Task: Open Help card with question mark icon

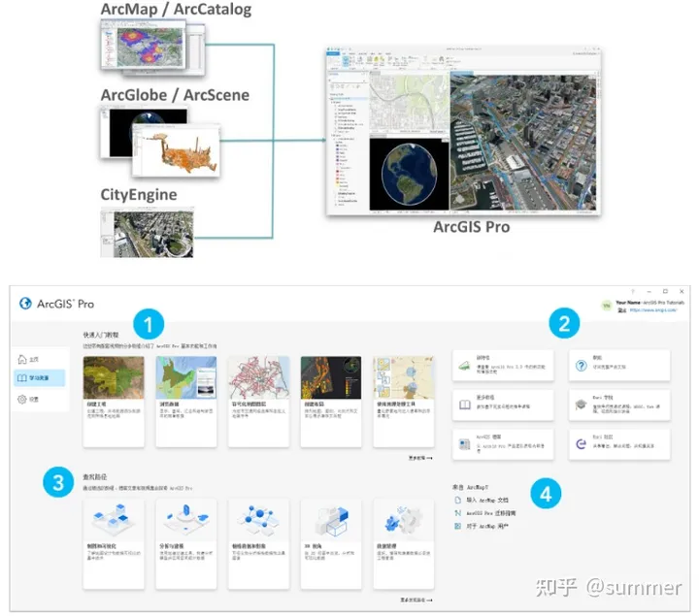Action: point(619,366)
